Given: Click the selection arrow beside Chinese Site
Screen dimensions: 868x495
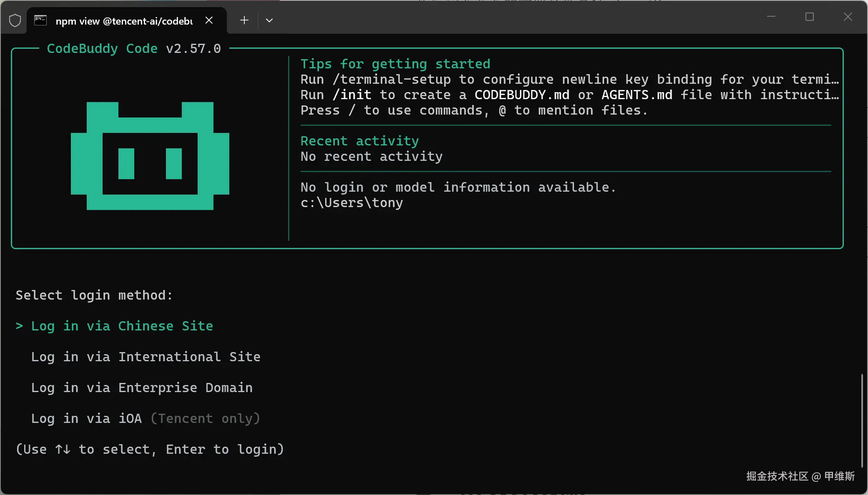Looking at the screenshot, I should pos(19,326).
